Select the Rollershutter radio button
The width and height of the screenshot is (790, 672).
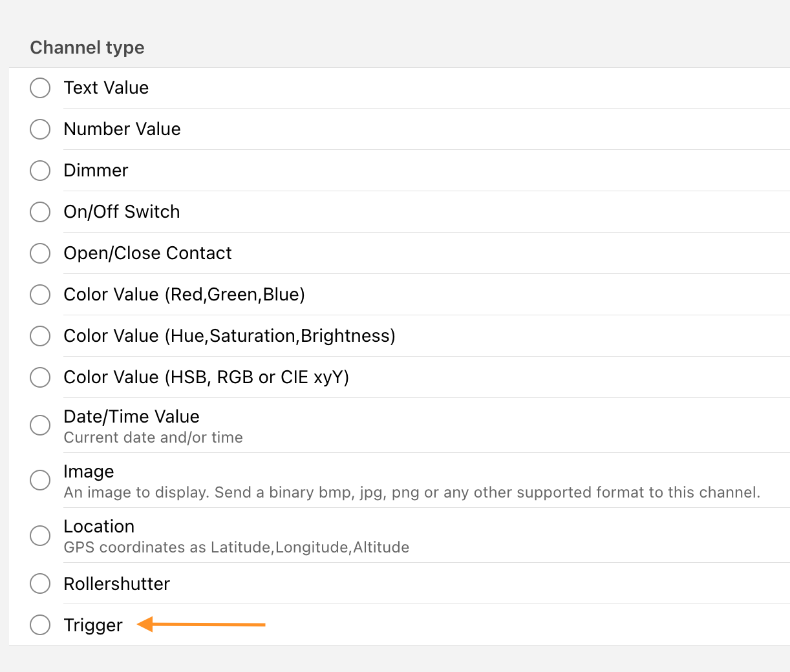tap(40, 583)
